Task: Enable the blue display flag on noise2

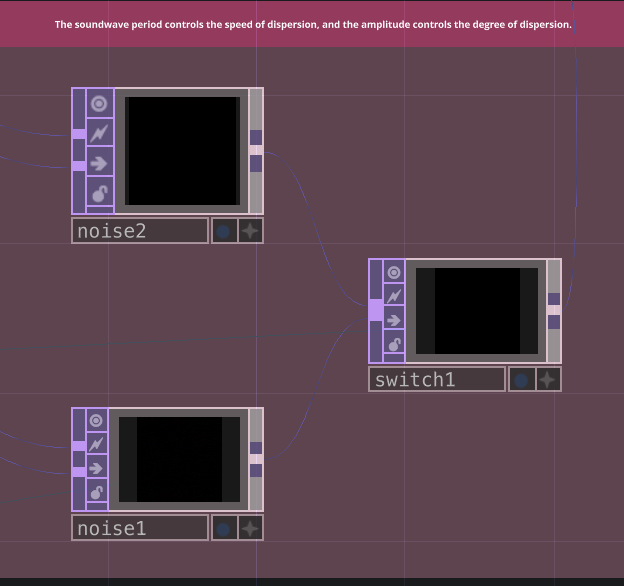Action: point(224,231)
